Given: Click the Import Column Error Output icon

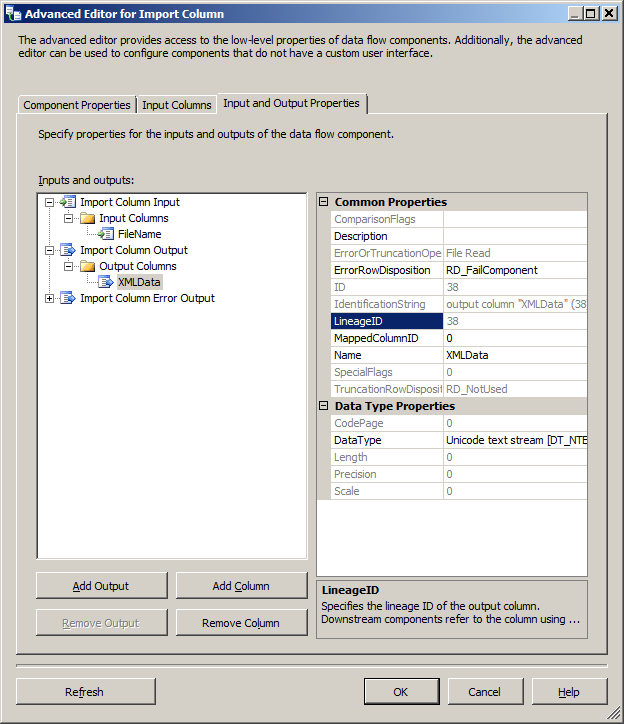Looking at the screenshot, I should click(x=67, y=298).
